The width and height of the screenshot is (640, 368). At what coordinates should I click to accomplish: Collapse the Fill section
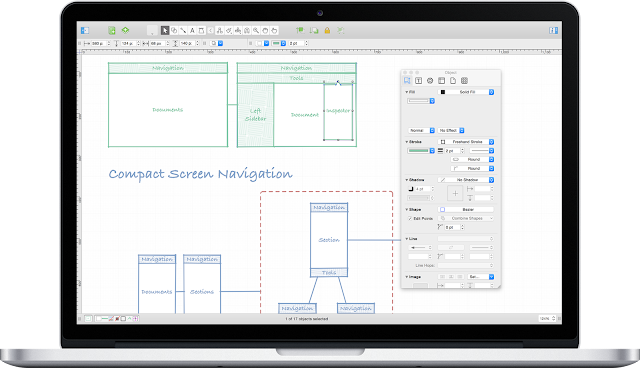407,92
